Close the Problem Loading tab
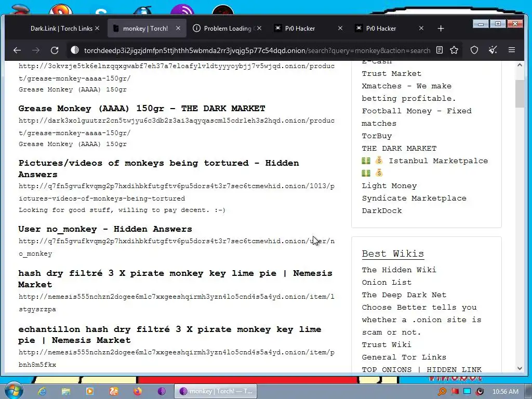Image resolution: width=532 pixels, height=399 pixels. click(259, 28)
